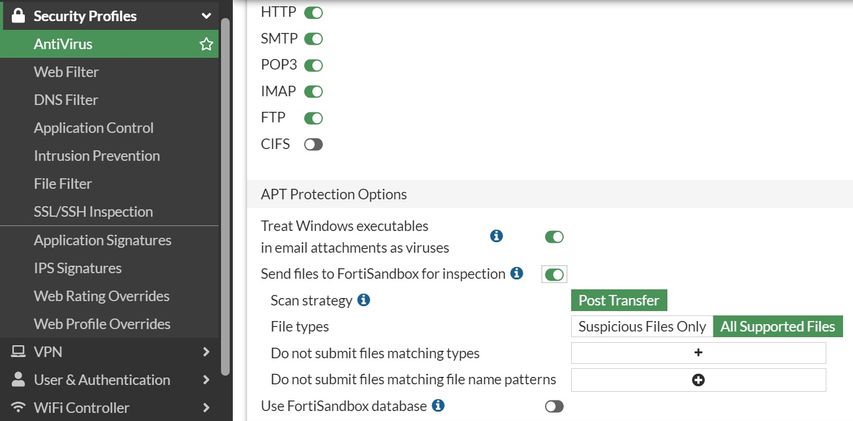Enable the CIFS protocol toggle
This screenshot has height=421, width=853.
314,144
